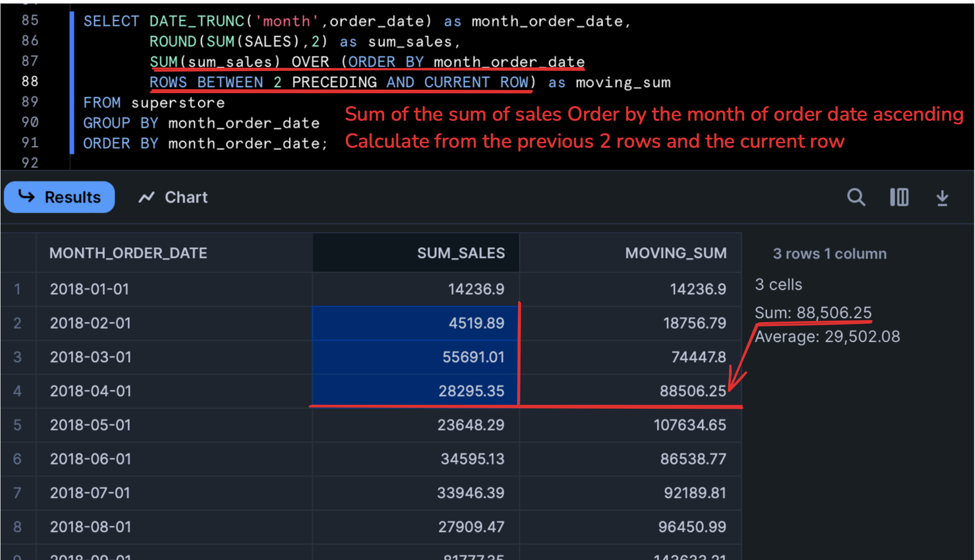Click the download results icon
The width and height of the screenshot is (975, 560).
[942, 198]
